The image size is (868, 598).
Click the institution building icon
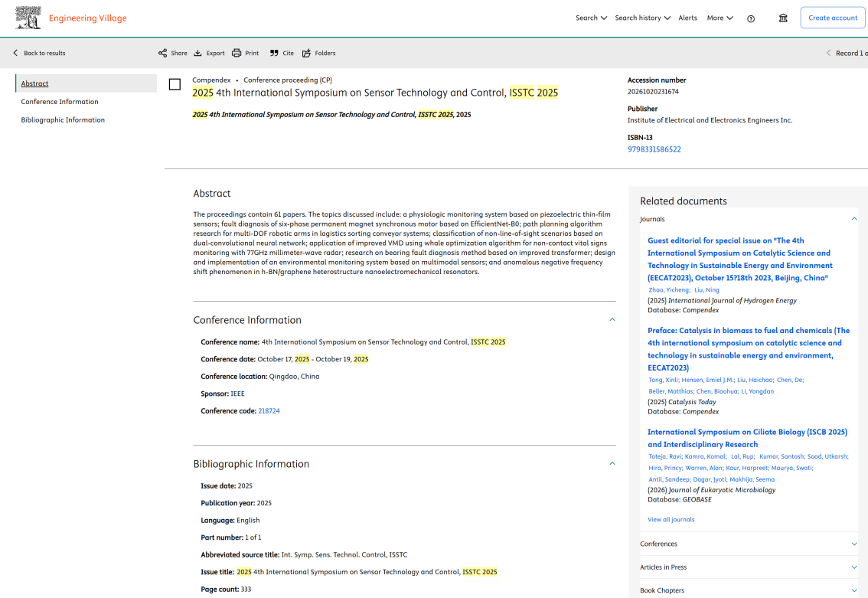783,18
